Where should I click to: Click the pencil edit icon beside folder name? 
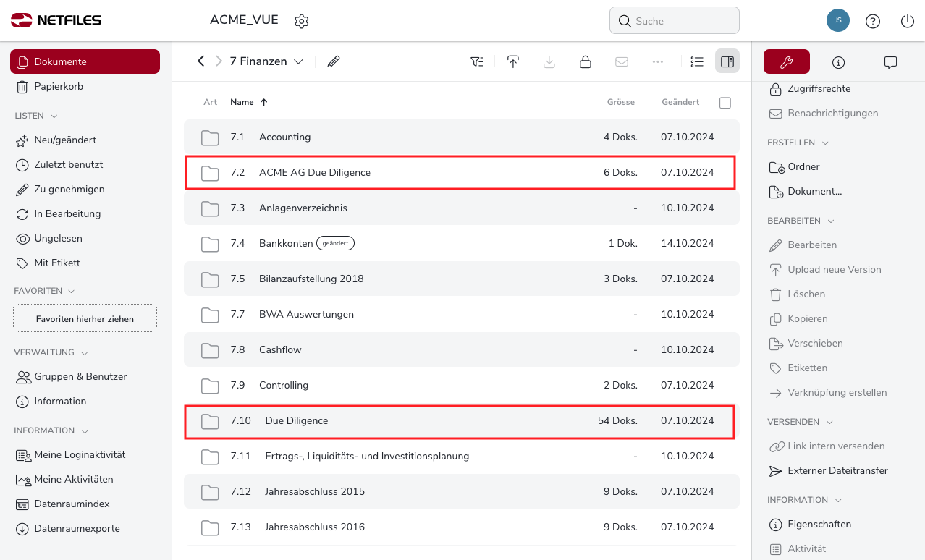pyautogui.click(x=333, y=61)
